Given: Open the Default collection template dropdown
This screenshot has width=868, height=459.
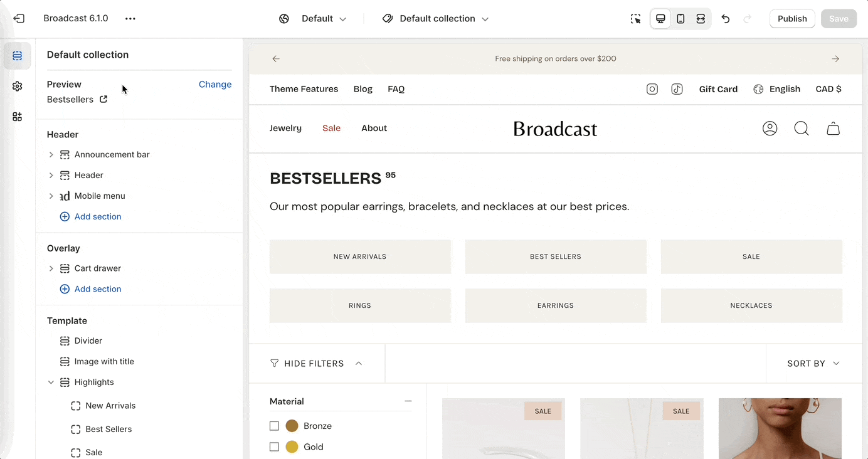Looking at the screenshot, I should tap(437, 19).
